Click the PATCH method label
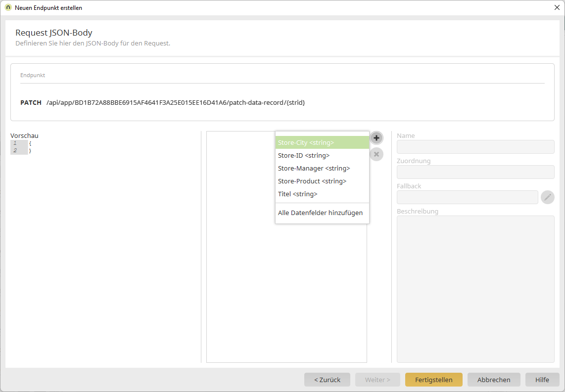 31,103
